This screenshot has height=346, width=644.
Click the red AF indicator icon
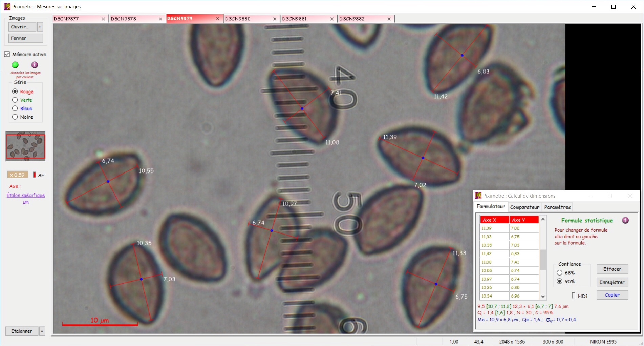34,175
